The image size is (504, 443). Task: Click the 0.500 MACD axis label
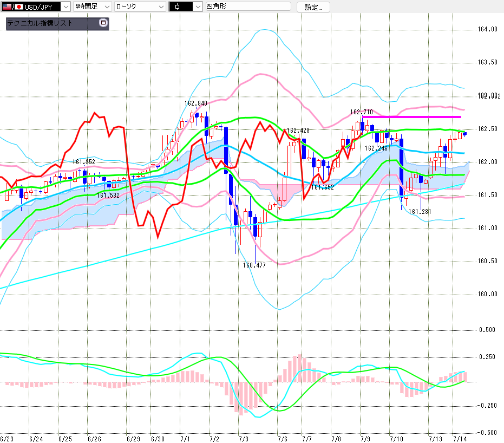point(487,330)
